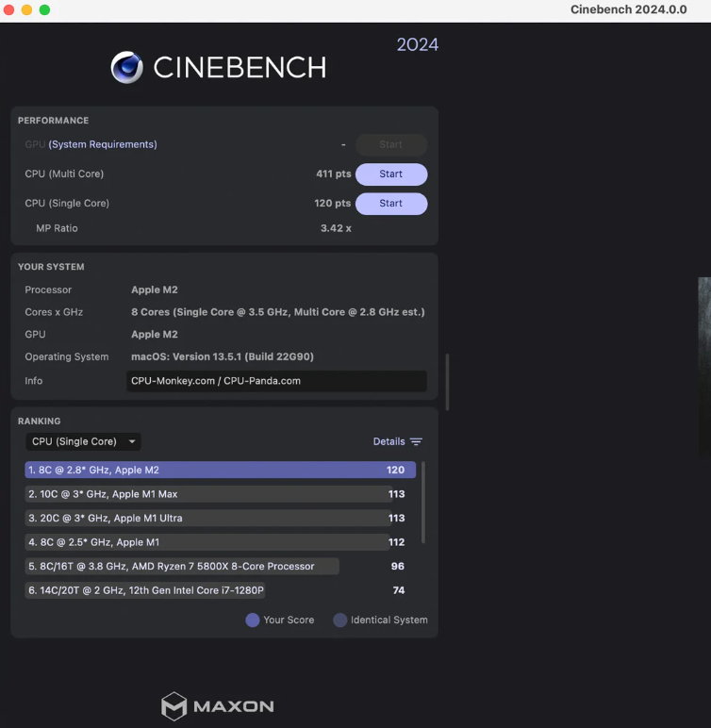711x728 pixels.
Task: Select the AMD Ryzen 7 5800X row
Action: (x=182, y=566)
